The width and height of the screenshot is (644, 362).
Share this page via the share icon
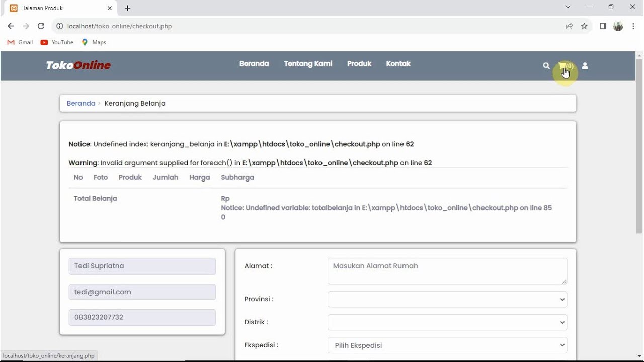click(569, 26)
